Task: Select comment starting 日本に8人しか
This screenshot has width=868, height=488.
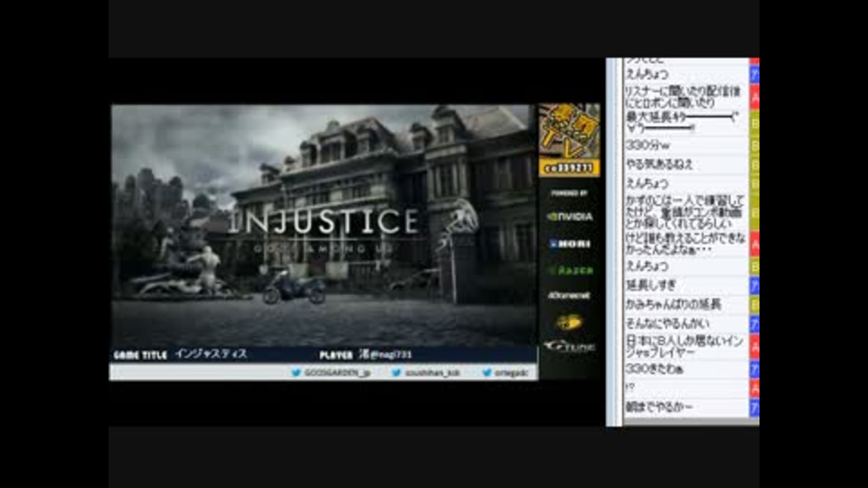Action: (x=686, y=347)
